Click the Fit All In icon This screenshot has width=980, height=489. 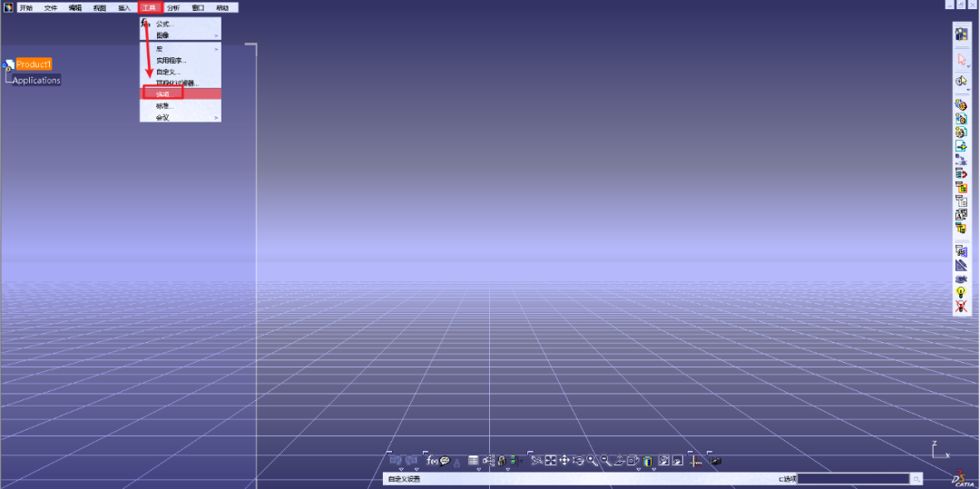(551, 460)
